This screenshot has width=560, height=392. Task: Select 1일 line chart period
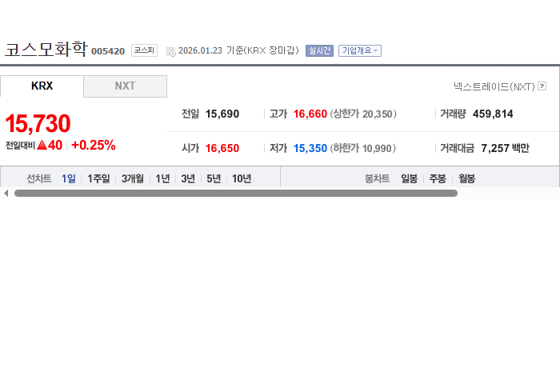69,178
